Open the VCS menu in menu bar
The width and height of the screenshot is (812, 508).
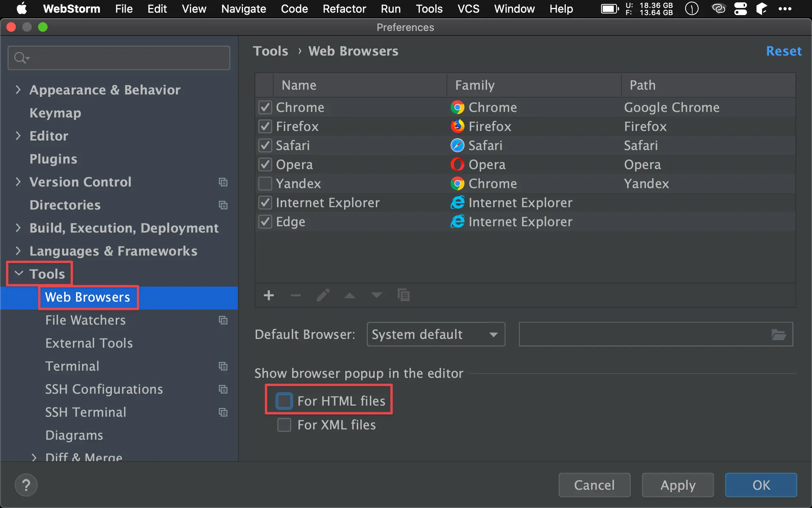(x=468, y=9)
